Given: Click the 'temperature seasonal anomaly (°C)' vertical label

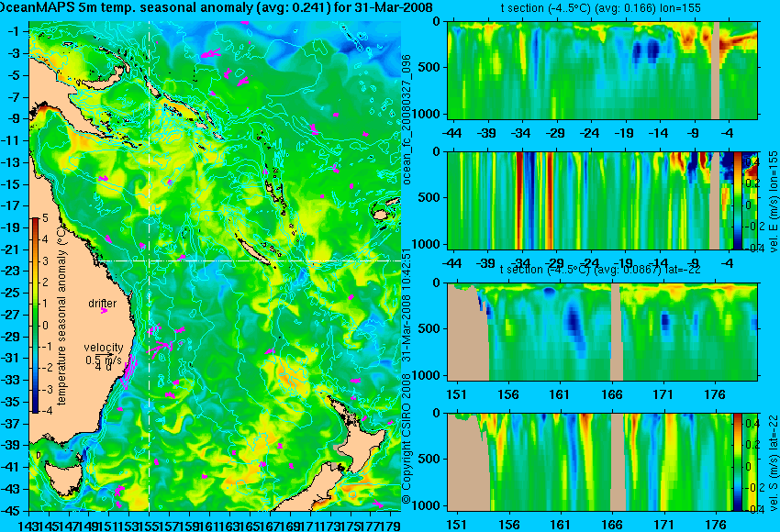Looking at the screenshot, I should pos(61,316).
